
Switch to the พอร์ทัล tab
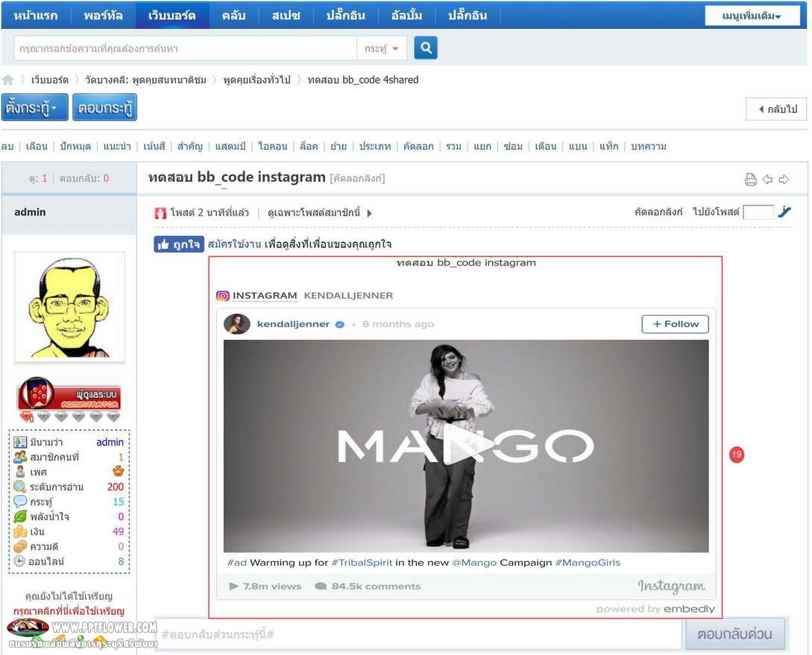click(103, 16)
